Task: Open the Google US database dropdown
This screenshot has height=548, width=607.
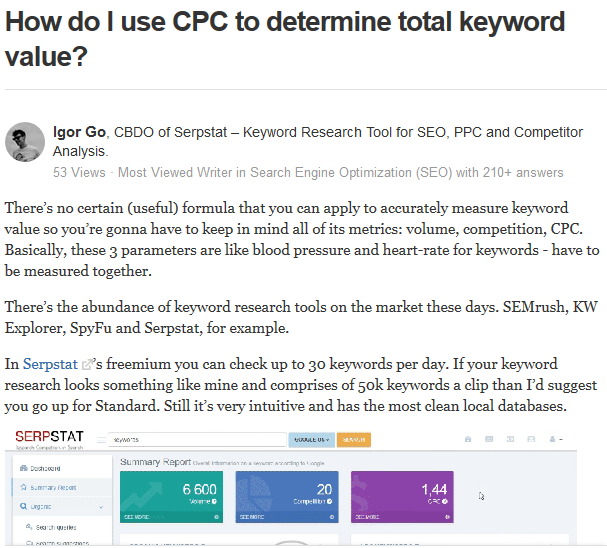Action: pos(311,439)
